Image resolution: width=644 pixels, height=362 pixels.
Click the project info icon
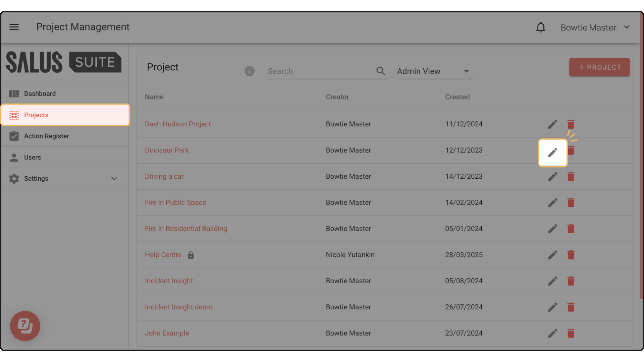249,71
